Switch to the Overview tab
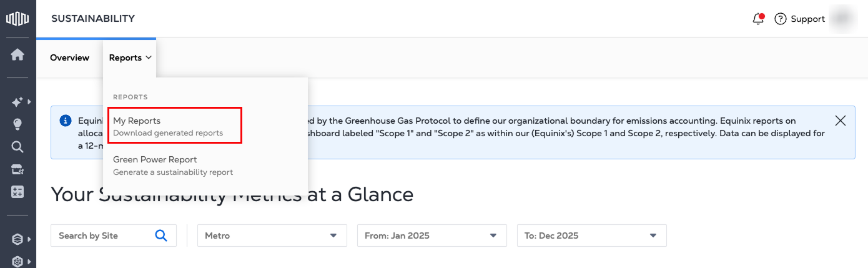 coord(69,57)
